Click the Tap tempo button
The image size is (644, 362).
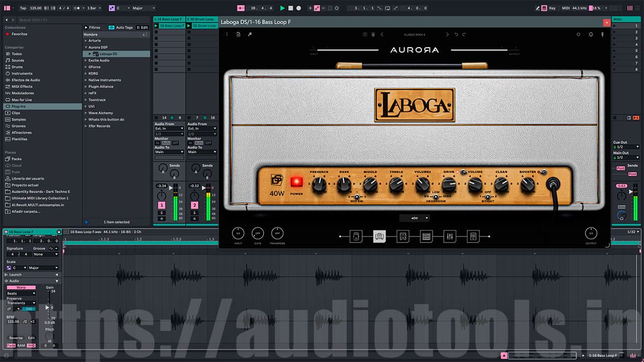[x=23, y=8]
